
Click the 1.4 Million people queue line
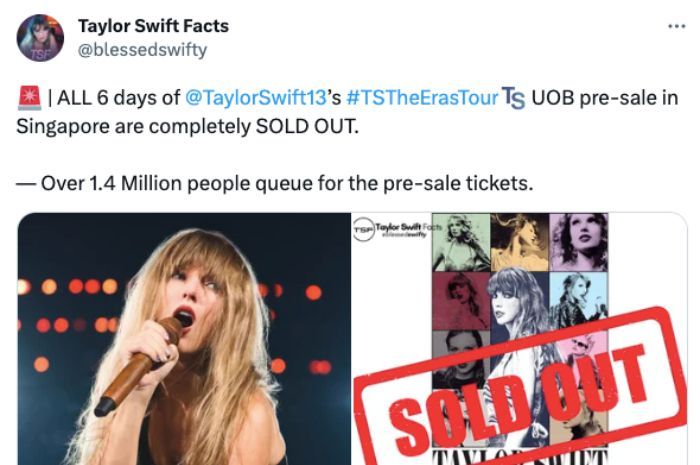click(x=275, y=183)
